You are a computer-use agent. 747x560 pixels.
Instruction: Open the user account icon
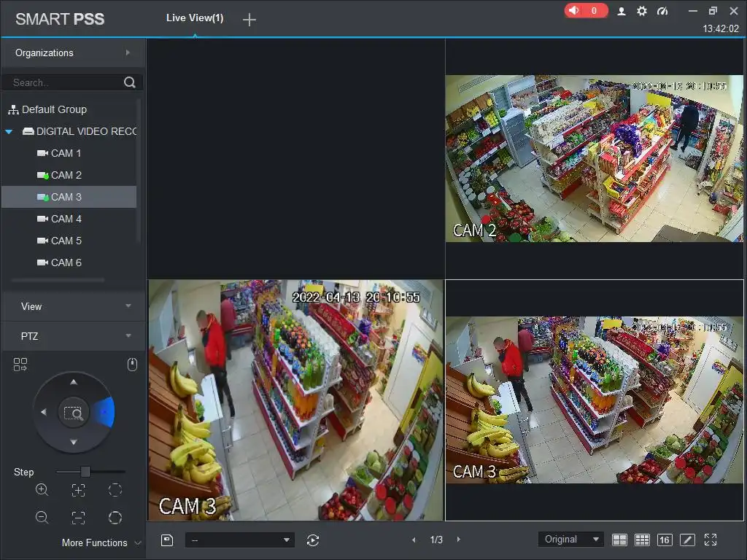pyautogui.click(x=622, y=11)
